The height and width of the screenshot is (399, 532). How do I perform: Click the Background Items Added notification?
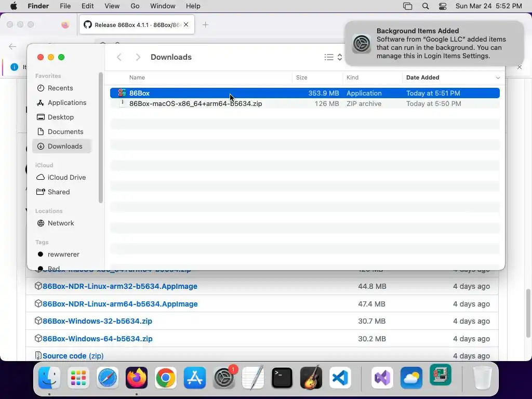point(434,44)
